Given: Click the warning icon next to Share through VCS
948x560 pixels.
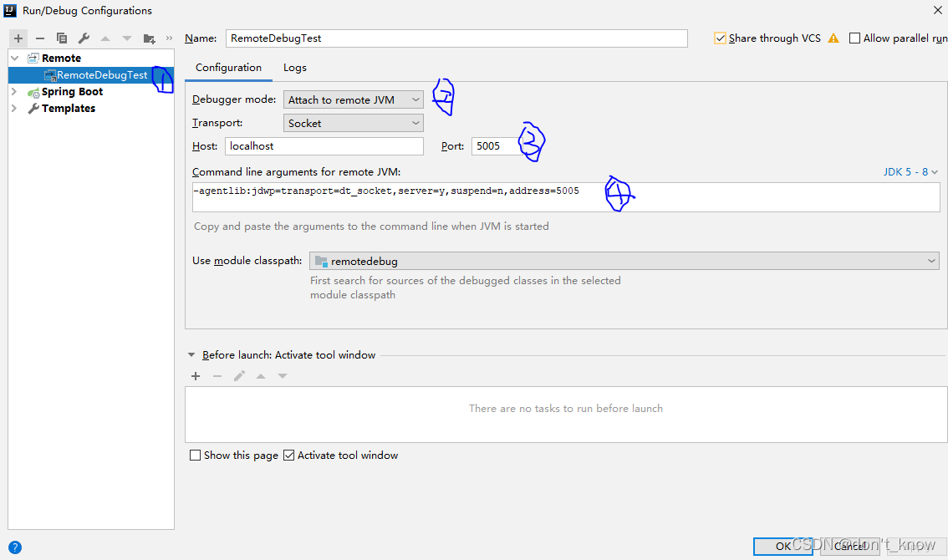Looking at the screenshot, I should tap(833, 38).
